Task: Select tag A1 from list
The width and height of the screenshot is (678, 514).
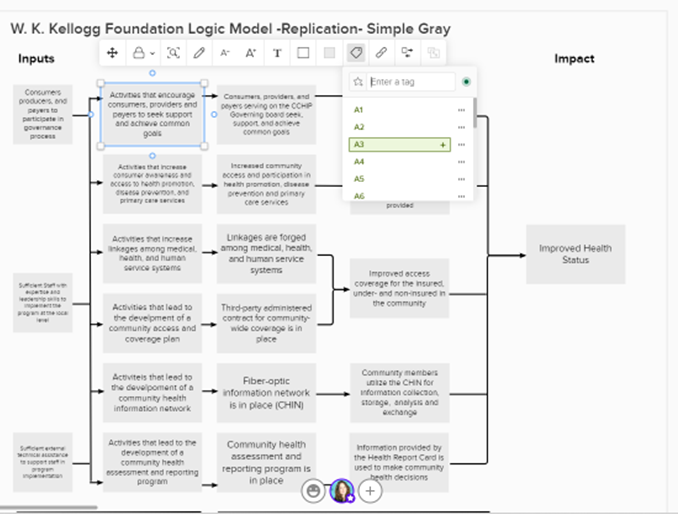Action: 400,110
